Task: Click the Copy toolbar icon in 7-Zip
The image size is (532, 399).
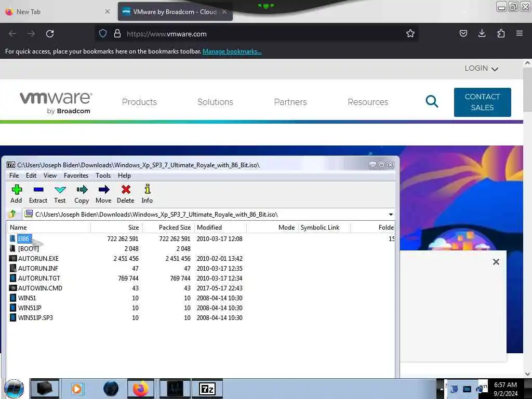Action: pyautogui.click(x=82, y=194)
